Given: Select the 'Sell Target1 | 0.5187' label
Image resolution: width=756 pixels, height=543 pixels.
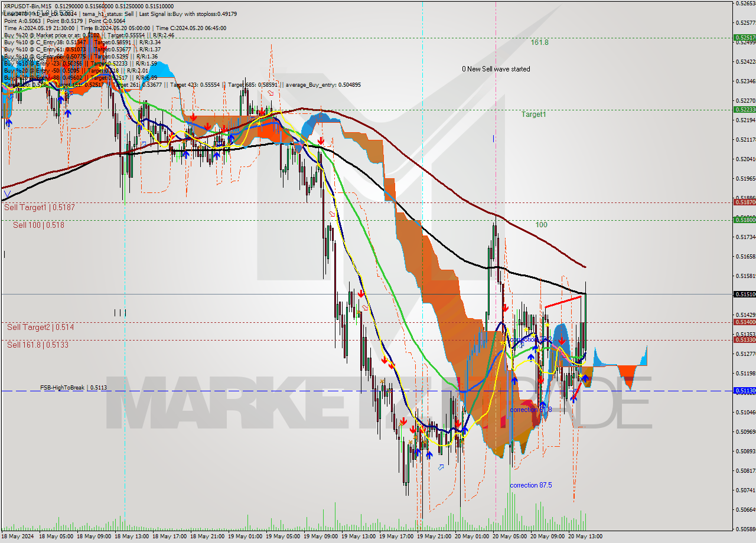Looking at the screenshot, I should coord(39,208).
